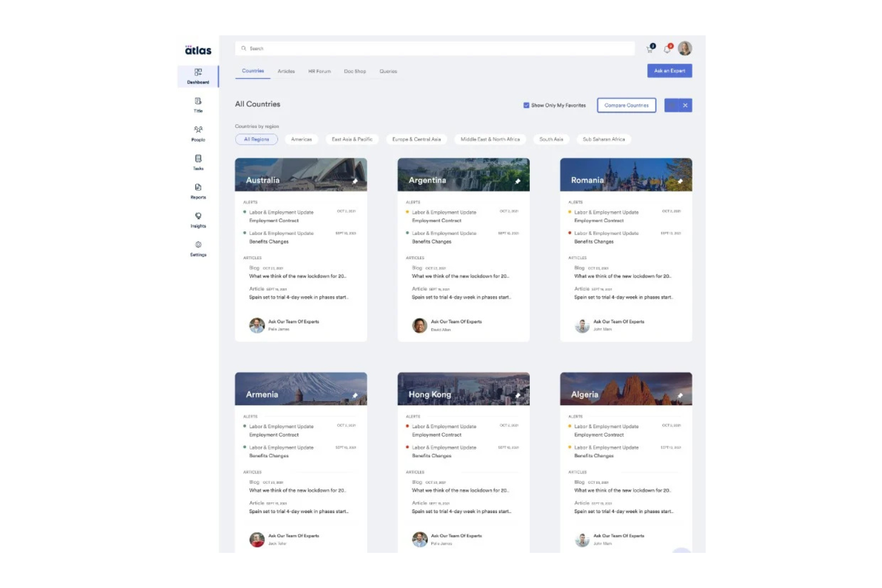Filter by East Asia & Pacific
The height and width of the screenshot is (588, 882).
352,139
